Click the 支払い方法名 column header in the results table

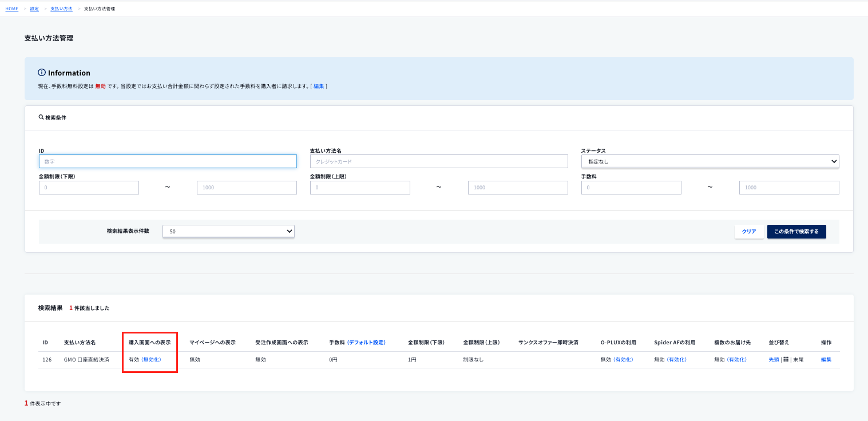(80, 343)
